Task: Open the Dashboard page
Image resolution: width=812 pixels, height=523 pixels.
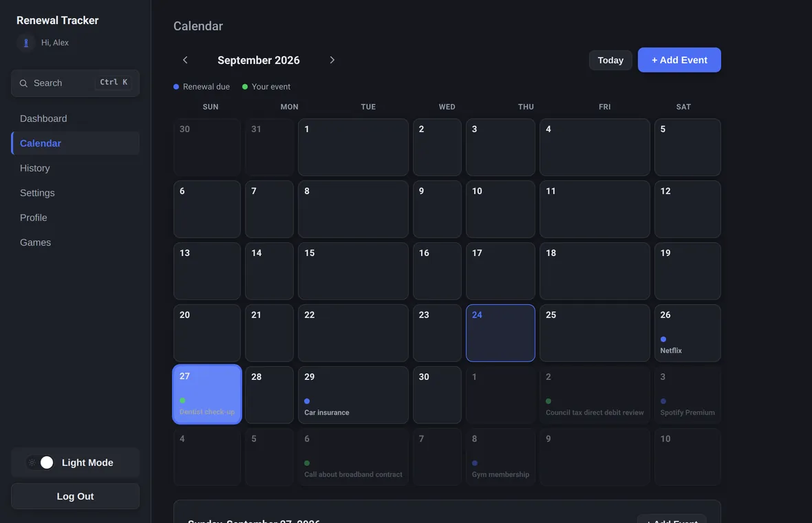Action: (75, 118)
